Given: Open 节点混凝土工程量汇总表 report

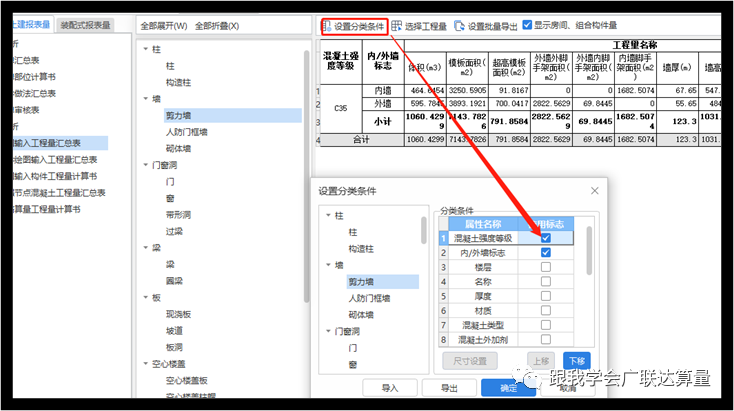Looking at the screenshot, I should 59,192.
